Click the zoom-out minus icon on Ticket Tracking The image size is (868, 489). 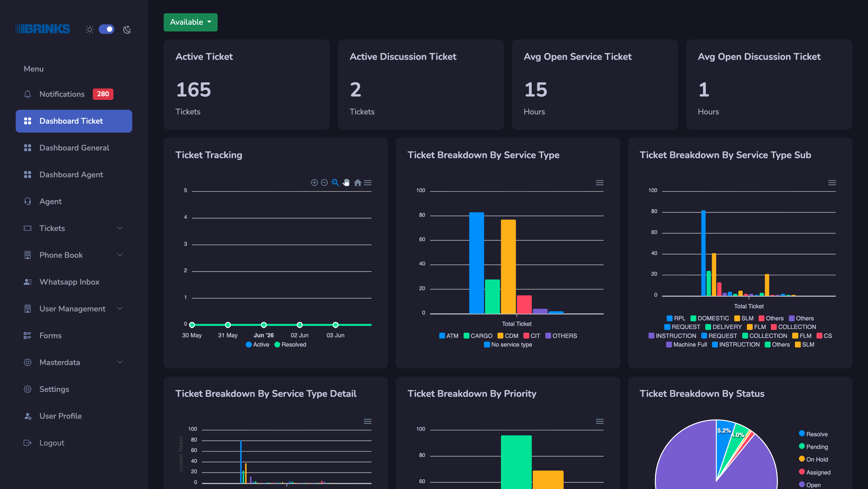click(x=324, y=182)
